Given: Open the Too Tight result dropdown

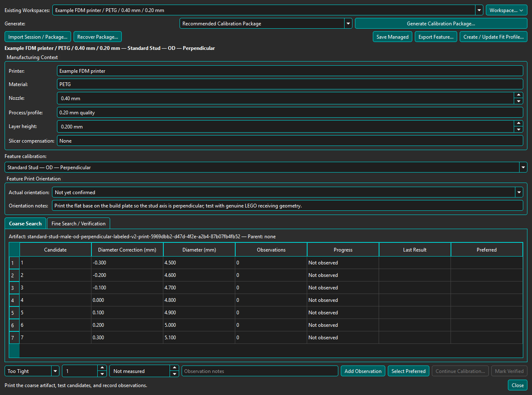Looking at the screenshot, I should tap(32, 371).
